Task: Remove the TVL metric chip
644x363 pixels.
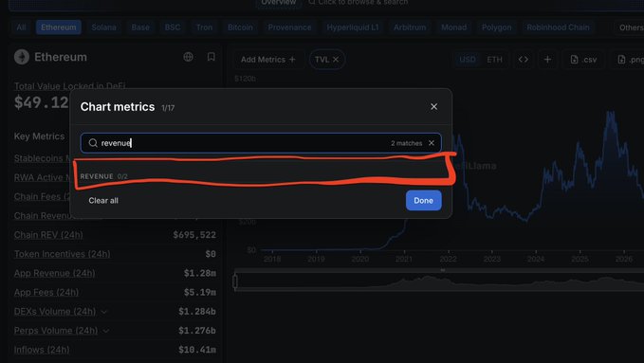Action: click(x=336, y=60)
